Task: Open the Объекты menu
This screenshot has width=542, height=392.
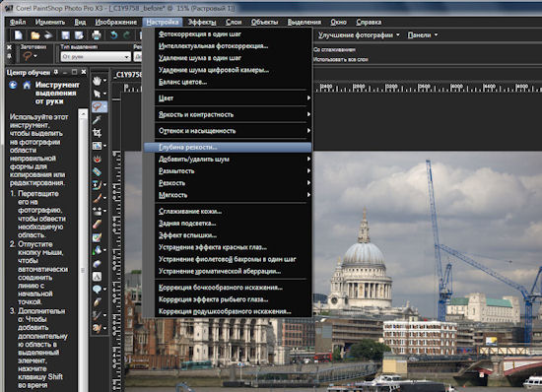Action: click(x=264, y=22)
